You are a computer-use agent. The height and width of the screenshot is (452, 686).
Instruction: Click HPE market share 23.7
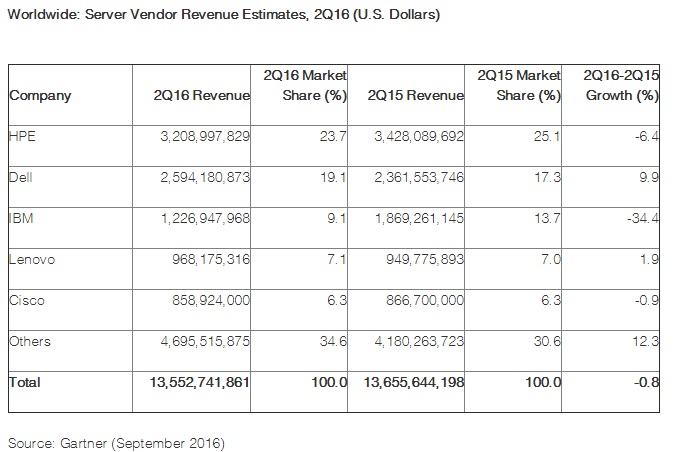(333, 137)
